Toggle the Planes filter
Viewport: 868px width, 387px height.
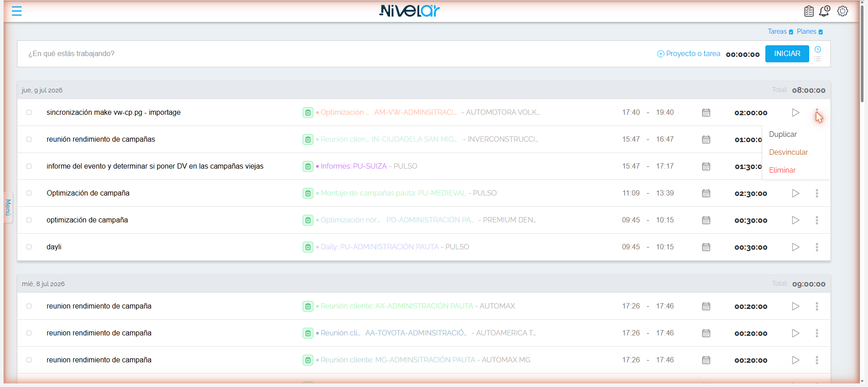coord(810,31)
